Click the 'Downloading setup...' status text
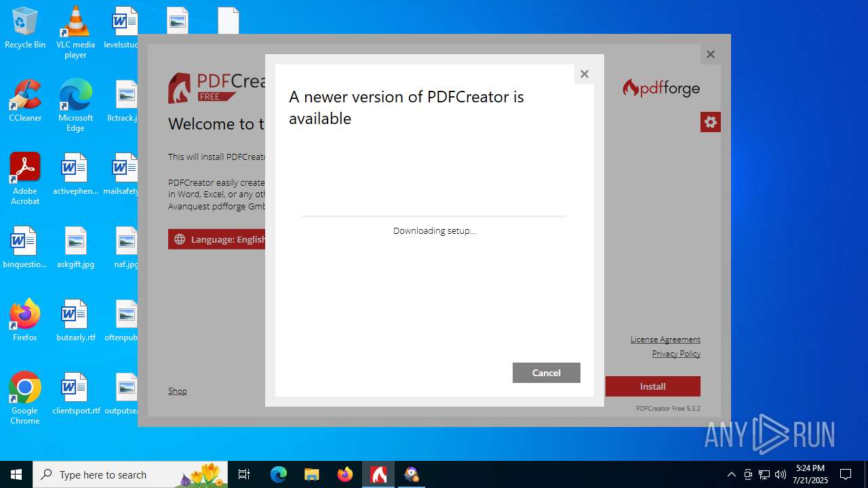The height and width of the screenshot is (488, 868). click(x=434, y=230)
